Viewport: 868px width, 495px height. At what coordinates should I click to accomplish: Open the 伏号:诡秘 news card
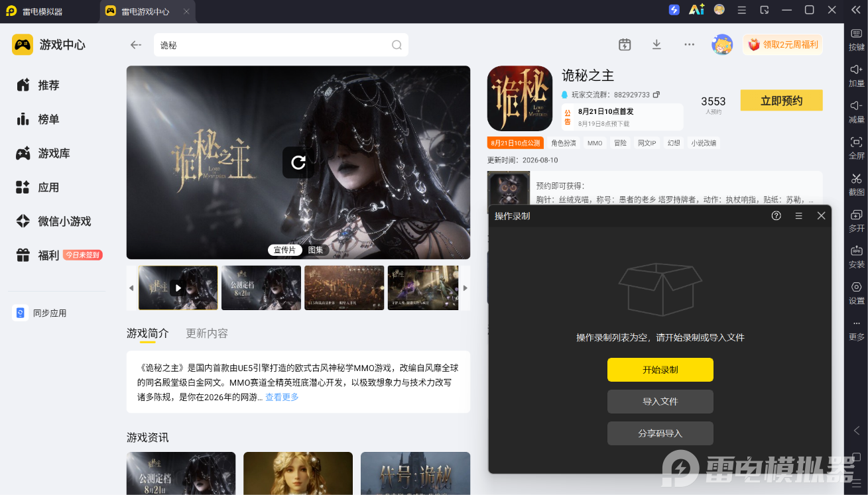click(x=415, y=473)
